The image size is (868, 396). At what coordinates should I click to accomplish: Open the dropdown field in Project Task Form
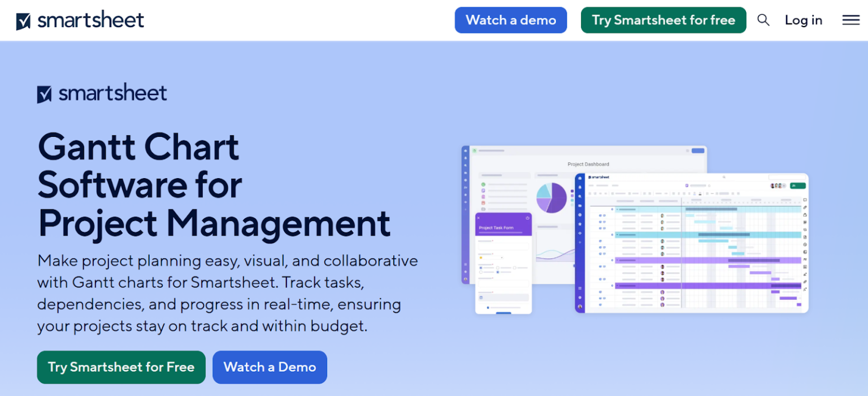491,257
